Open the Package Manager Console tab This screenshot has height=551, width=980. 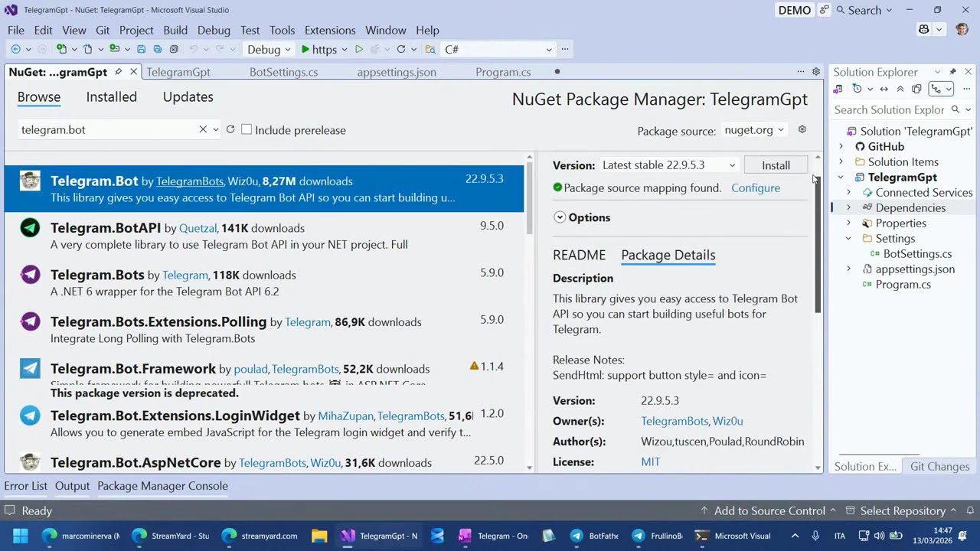point(162,486)
